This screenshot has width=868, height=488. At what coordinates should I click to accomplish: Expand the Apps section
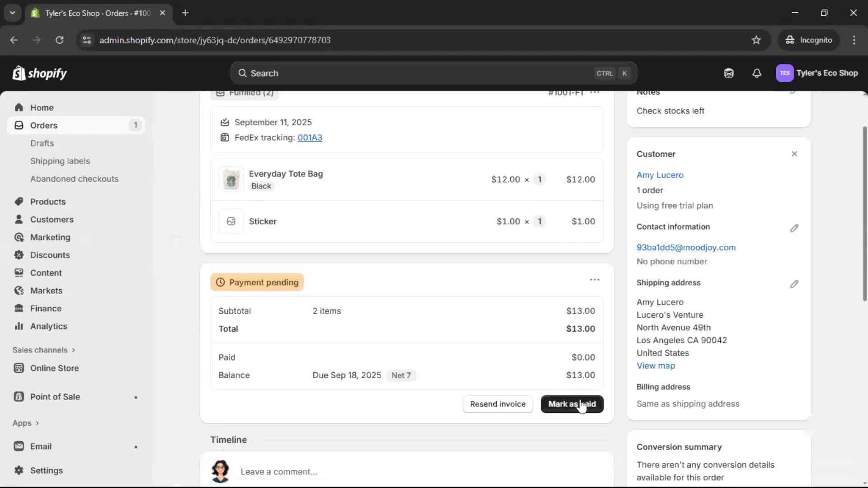click(26, 423)
